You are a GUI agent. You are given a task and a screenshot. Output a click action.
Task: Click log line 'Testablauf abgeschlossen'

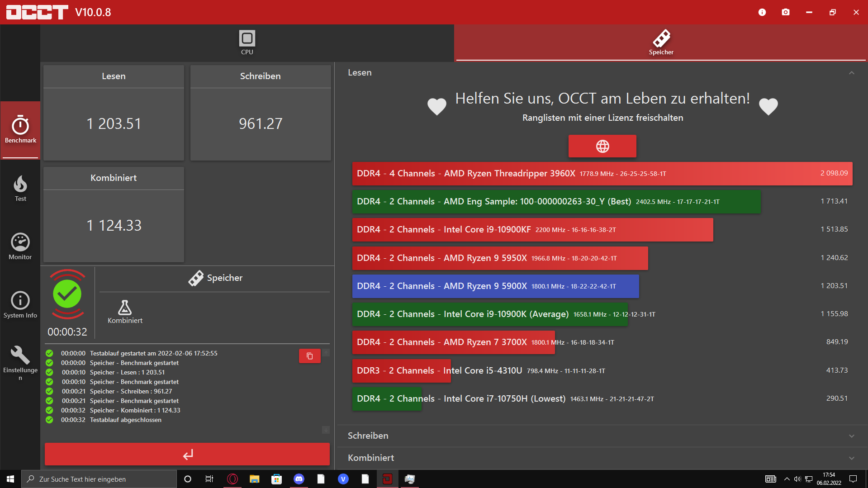click(x=126, y=420)
